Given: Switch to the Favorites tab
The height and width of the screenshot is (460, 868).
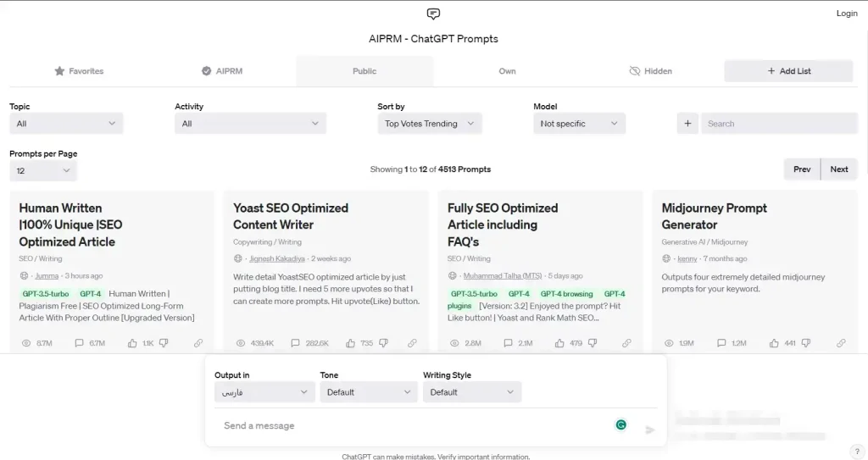Looking at the screenshot, I should coord(79,71).
